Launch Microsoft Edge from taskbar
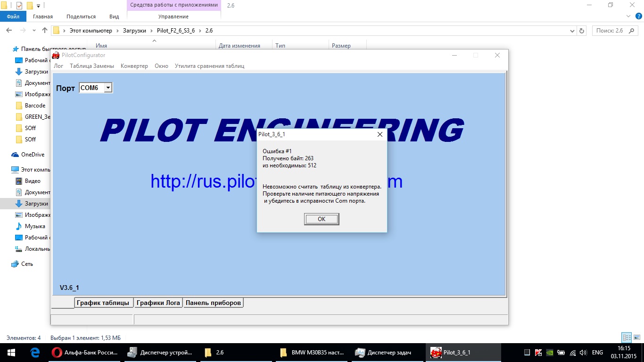The width and height of the screenshot is (644, 362). [35, 353]
